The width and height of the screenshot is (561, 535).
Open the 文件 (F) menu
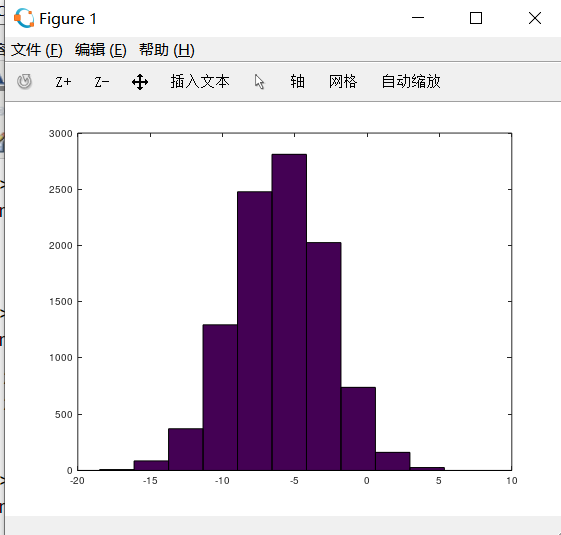tap(37, 50)
